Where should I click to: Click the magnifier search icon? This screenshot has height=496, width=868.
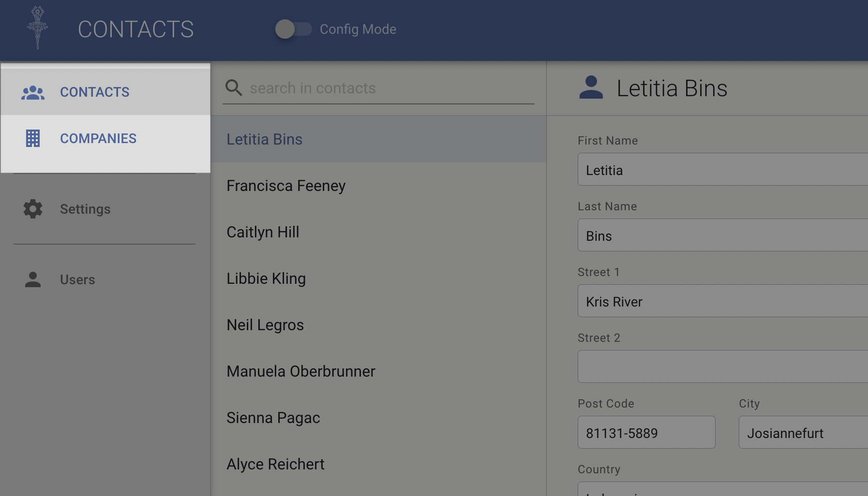234,88
